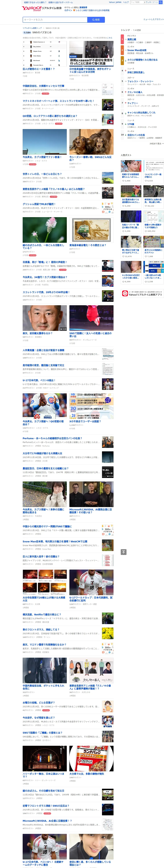Click the 生成AI badge beside SNSのバズまとめ

[x=27, y=32]
